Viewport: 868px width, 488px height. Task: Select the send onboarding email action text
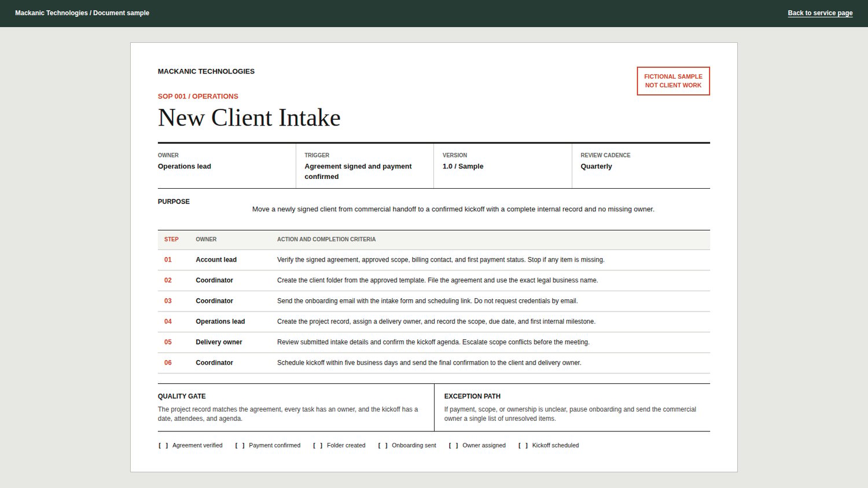pos(427,301)
